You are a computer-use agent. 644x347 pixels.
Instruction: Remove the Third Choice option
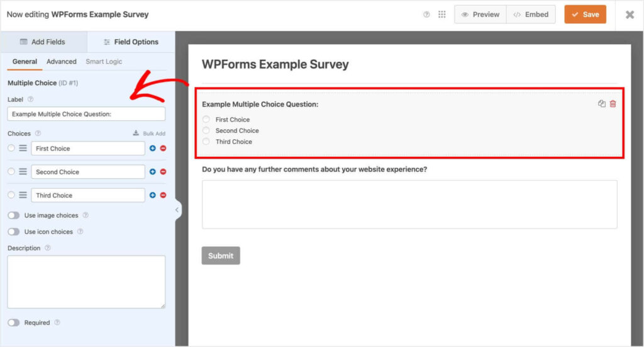click(x=163, y=195)
